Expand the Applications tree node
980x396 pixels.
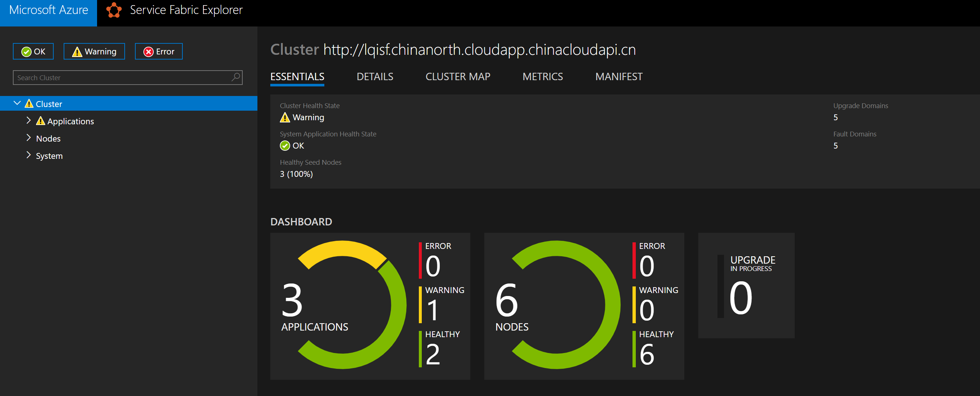(29, 120)
